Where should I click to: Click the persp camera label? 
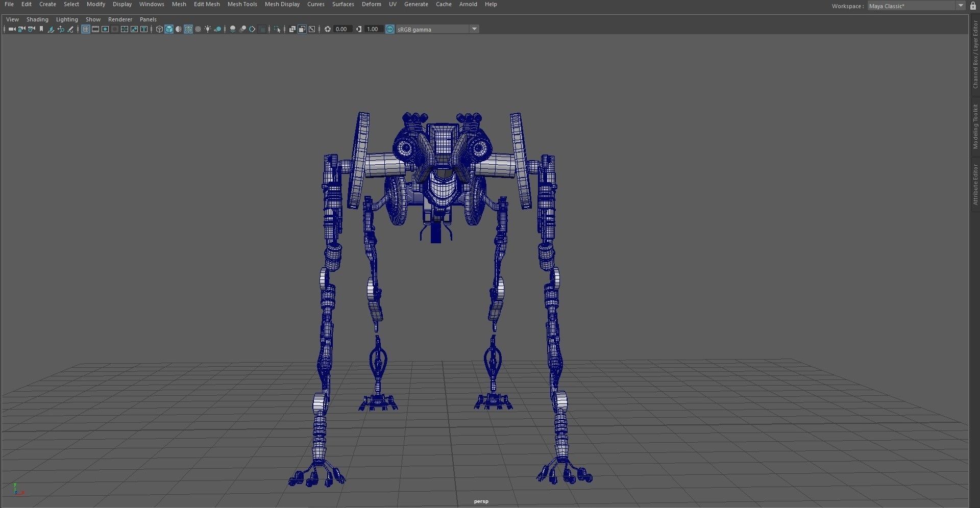tap(481, 501)
